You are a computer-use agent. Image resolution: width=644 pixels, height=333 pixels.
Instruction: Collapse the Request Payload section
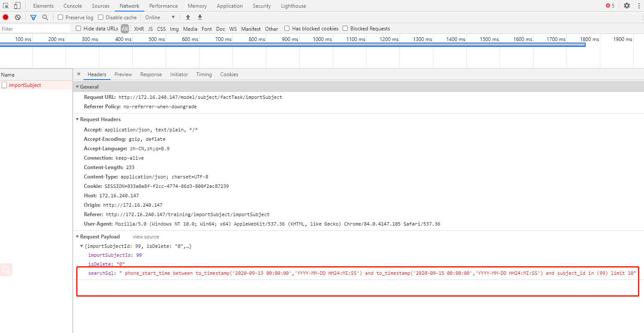(77, 237)
